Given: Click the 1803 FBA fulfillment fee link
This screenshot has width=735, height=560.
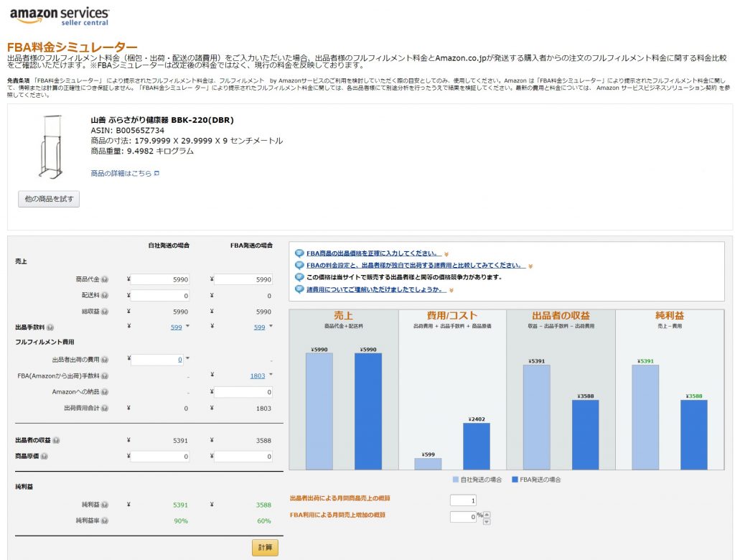Looking at the screenshot, I should (x=258, y=376).
